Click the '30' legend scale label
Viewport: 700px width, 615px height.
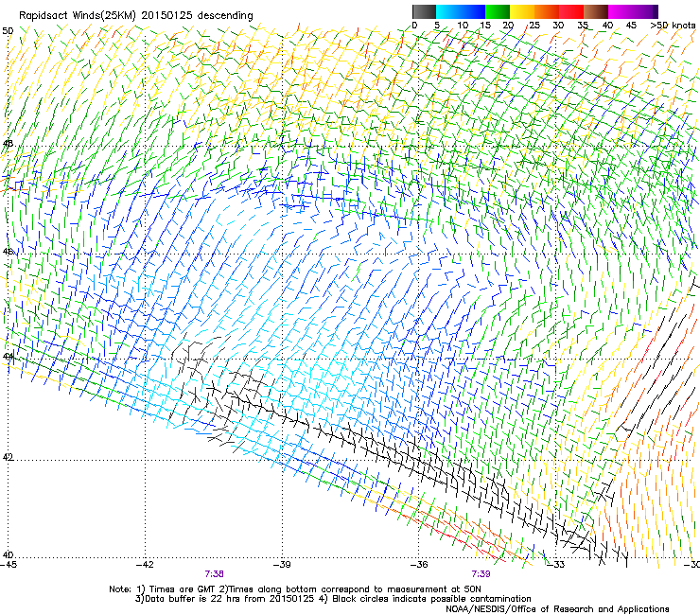click(x=558, y=26)
